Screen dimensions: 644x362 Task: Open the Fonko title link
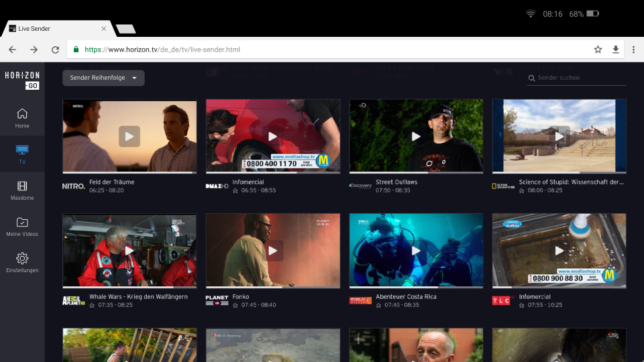(241, 296)
